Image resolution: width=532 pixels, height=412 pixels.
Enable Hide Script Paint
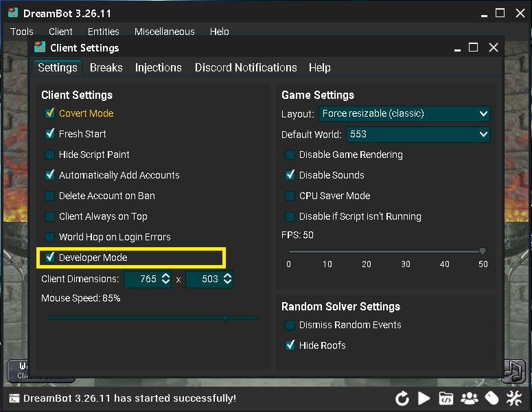click(50, 154)
